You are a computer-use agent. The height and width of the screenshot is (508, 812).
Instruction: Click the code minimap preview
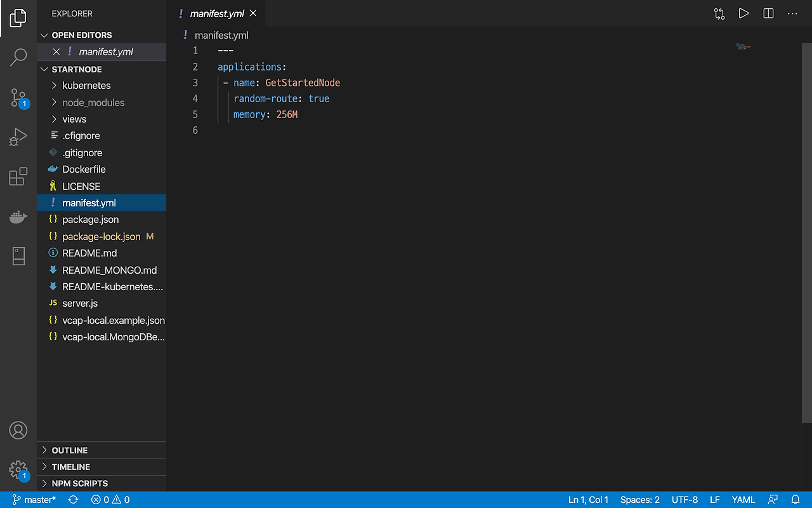[744, 47]
